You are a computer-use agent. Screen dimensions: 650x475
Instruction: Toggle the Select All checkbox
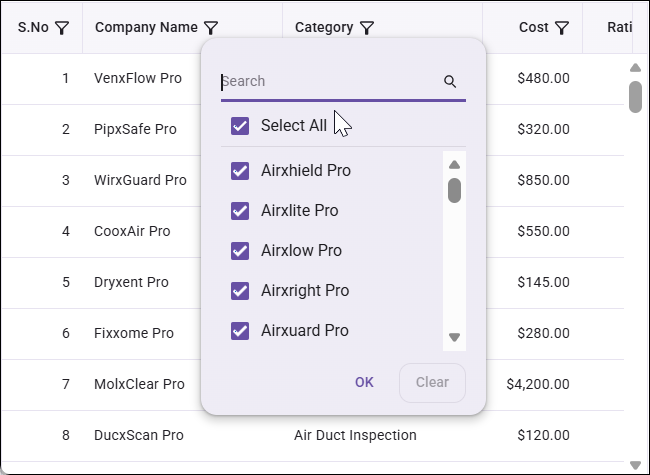[x=240, y=126]
